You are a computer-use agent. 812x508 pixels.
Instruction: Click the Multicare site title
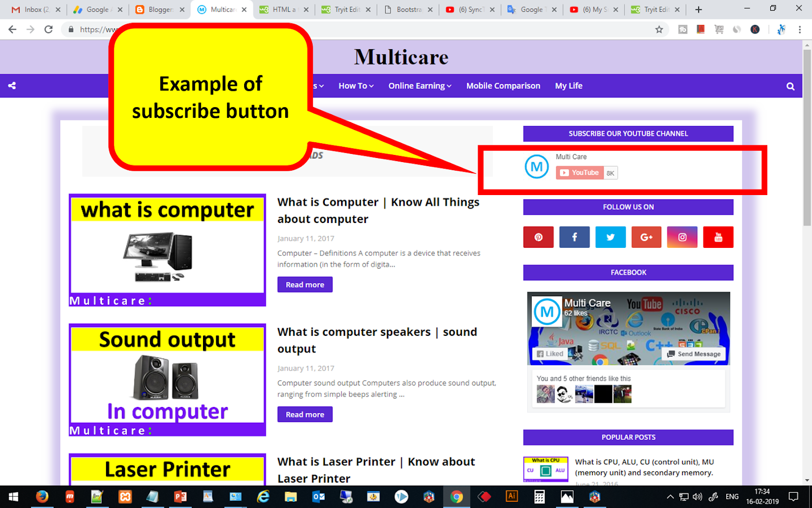coord(401,57)
